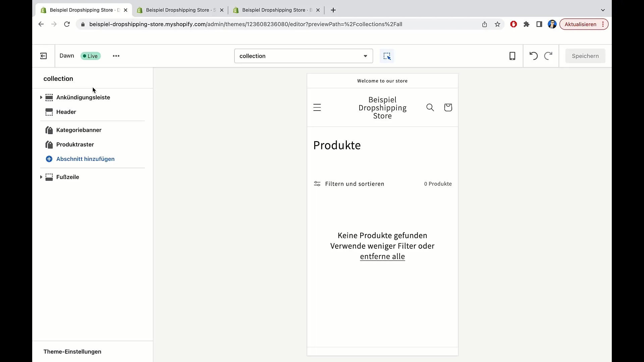Expand the Ankündigungsleiste section
644x362 pixels.
click(41, 97)
